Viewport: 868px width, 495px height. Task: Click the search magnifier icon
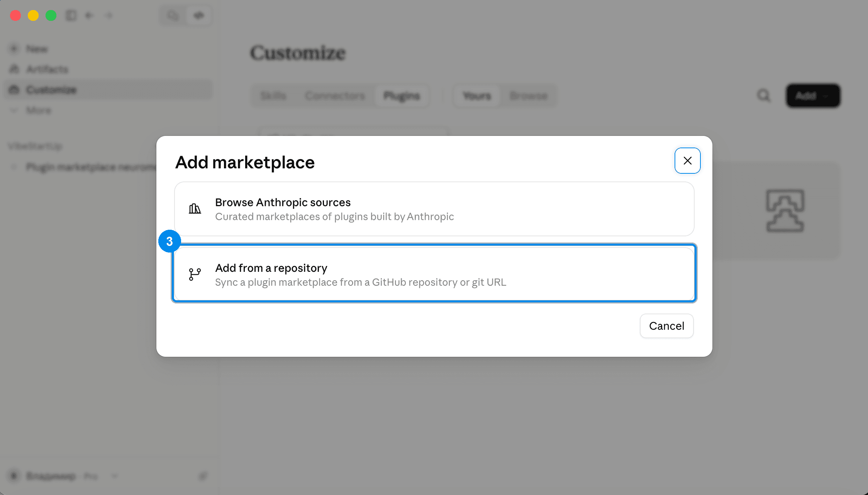point(763,95)
